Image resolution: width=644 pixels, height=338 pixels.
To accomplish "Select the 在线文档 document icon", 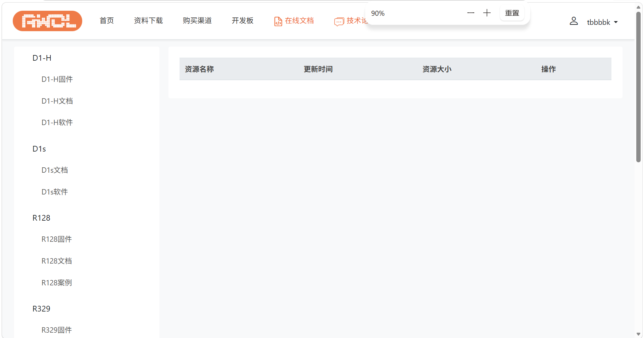I will point(278,21).
